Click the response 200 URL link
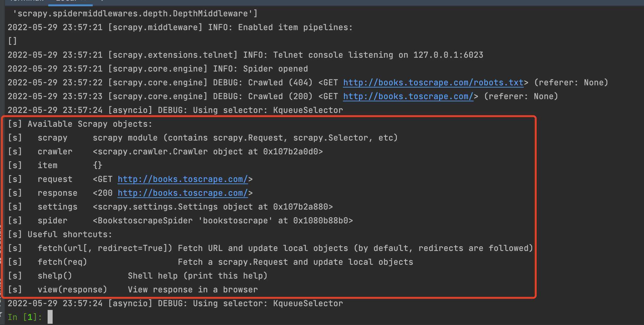Viewport: 644px width, 325px height. pyautogui.click(x=183, y=193)
